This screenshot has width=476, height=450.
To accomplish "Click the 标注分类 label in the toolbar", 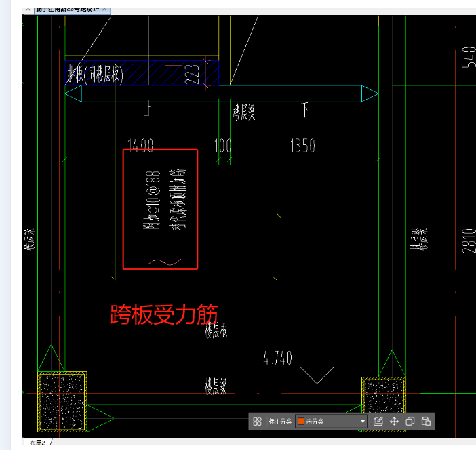I will [280, 421].
